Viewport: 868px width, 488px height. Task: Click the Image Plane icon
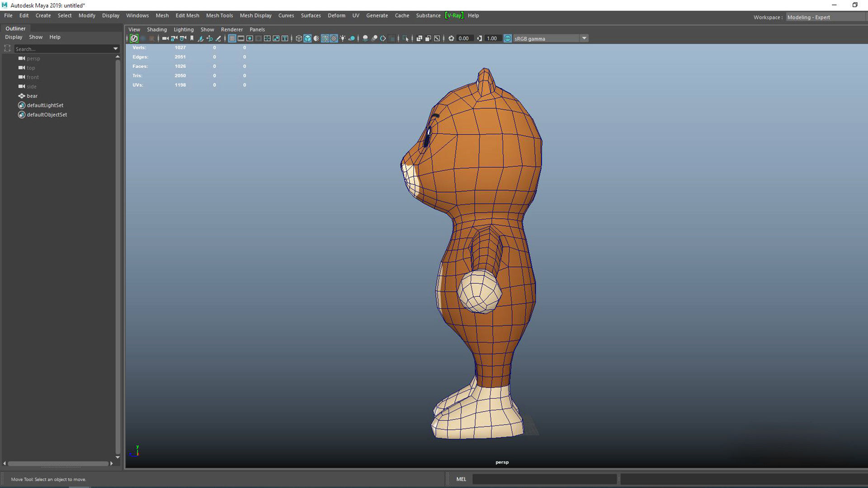pos(200,38)
